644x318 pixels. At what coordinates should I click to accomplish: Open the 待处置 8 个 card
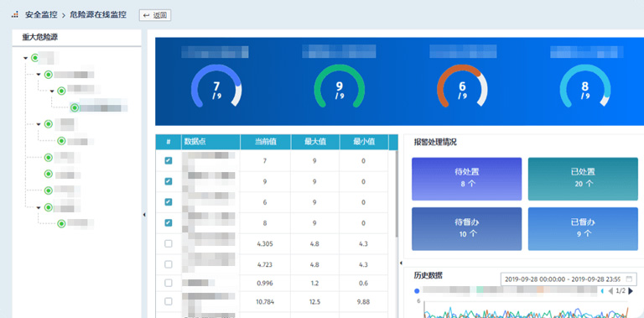tap(466, 179)
